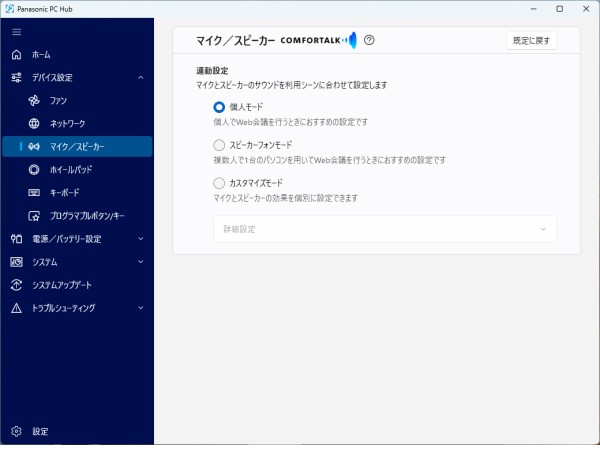Expand the 電源/バッテリー設定 section
600x470 pixels.
pyautogui.click(x=140, y=239)
